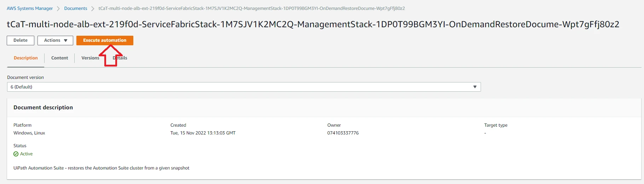
Task: Click the document name in breadcrumb
Action: pyautogui.click(x=252, y=8)
